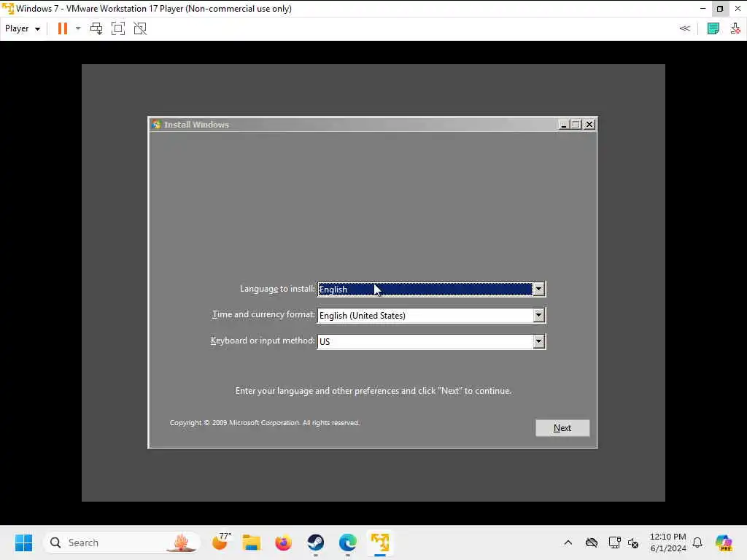Click the English (United States) format field
Image resolution: width=747 pixels, height=560 pixels.
(425, 315)
